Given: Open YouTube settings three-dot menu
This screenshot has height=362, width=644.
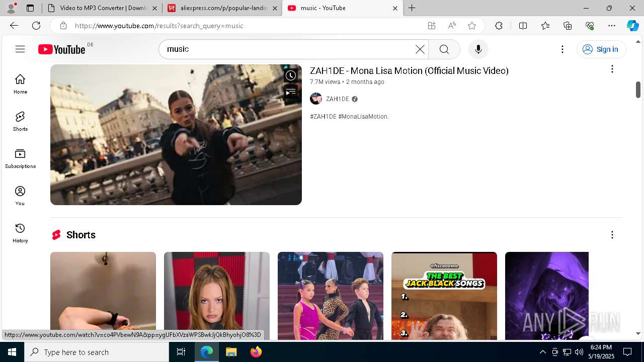Looking at the screenshot, I should (x=562, y=49).
